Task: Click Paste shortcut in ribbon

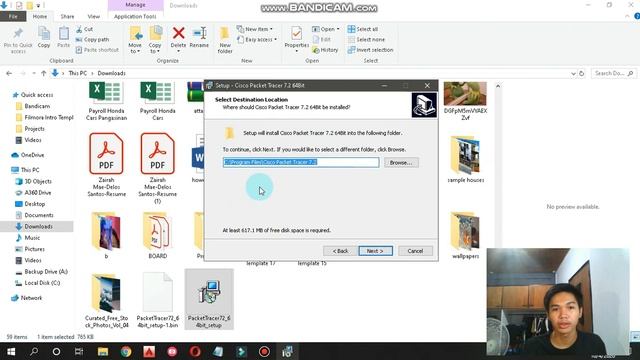Action: coord(97,50)
